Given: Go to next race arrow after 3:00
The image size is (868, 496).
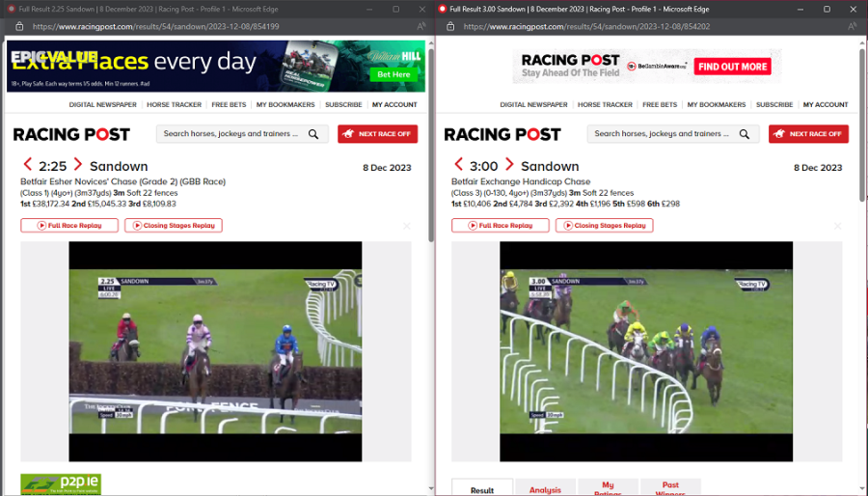Looking at the screenshot, I should click(508, 164).
